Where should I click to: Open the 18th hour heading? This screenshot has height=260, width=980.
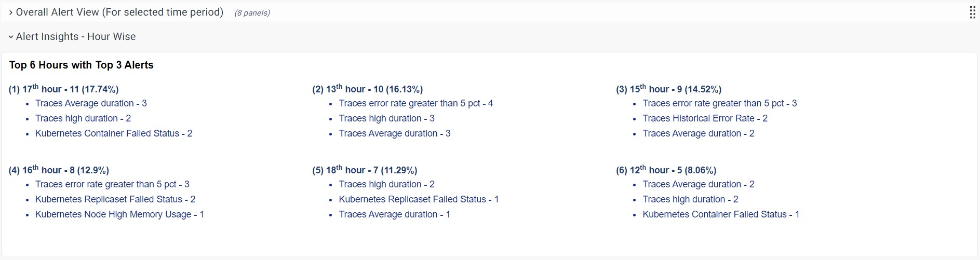365,170
